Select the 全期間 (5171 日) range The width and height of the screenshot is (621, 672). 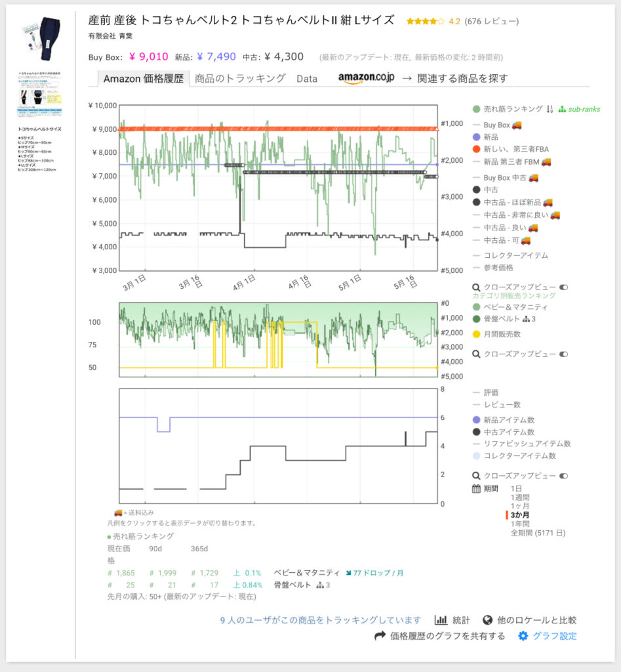538,533
